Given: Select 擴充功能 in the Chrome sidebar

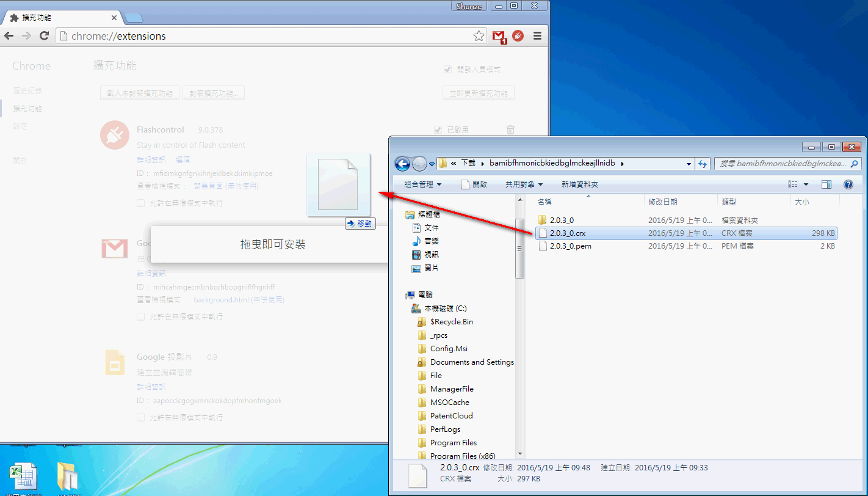Looking at the screenshot, I should [27, 108].
